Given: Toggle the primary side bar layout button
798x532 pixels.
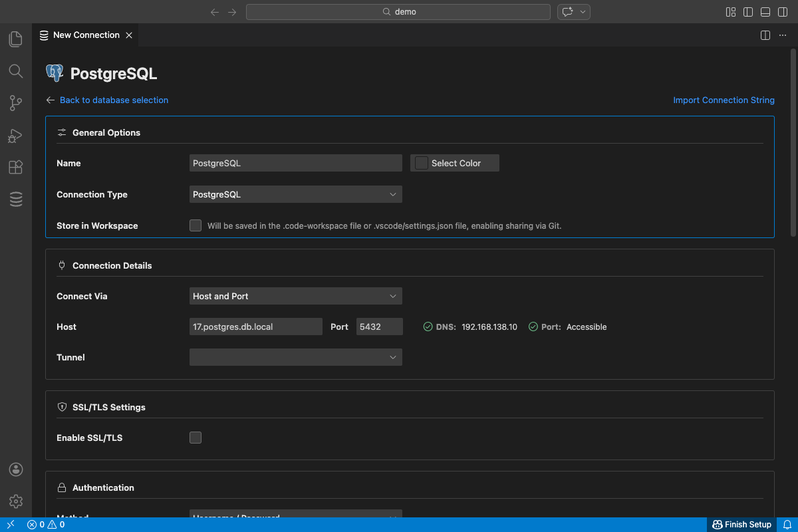Looking at the screenshot, I should (748, 12).
